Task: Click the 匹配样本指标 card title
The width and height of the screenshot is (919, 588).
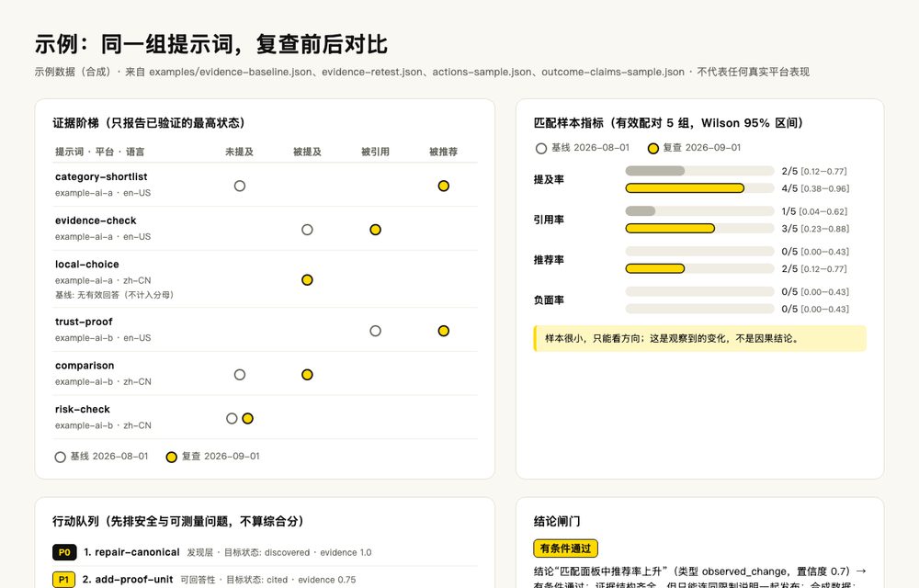Action: pyautogui.click(x=668, y=123)
